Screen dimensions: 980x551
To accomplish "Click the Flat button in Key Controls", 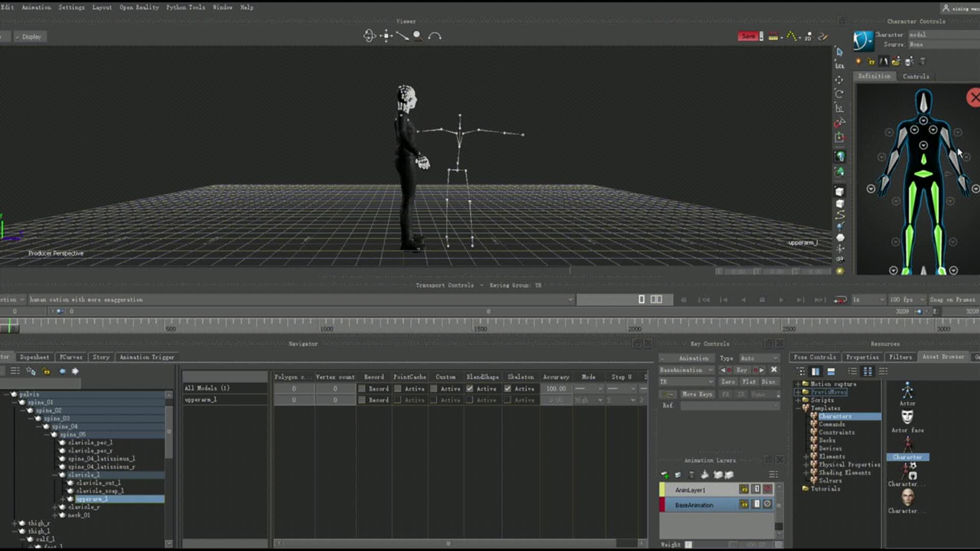I will 749,382.
